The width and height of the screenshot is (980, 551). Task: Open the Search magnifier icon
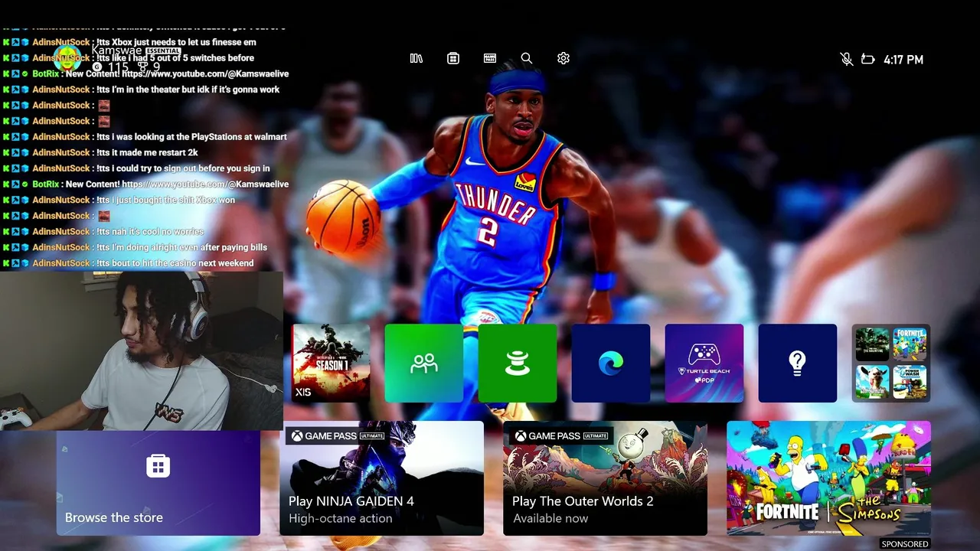tap(527, 58)
